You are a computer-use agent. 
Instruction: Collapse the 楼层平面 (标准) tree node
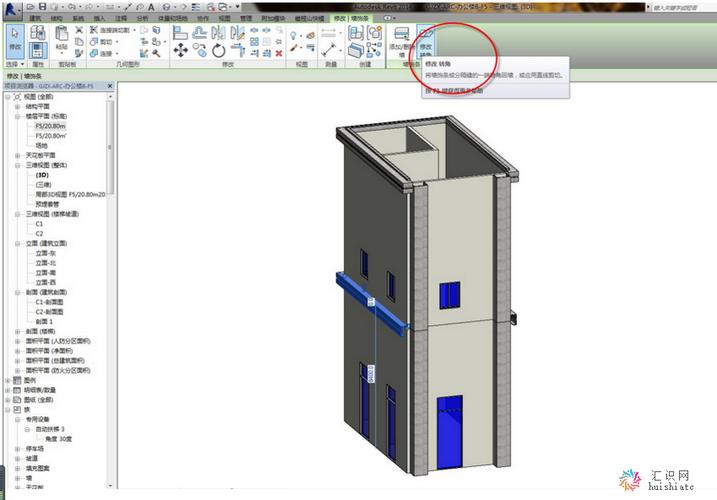[x=17, y=116]
